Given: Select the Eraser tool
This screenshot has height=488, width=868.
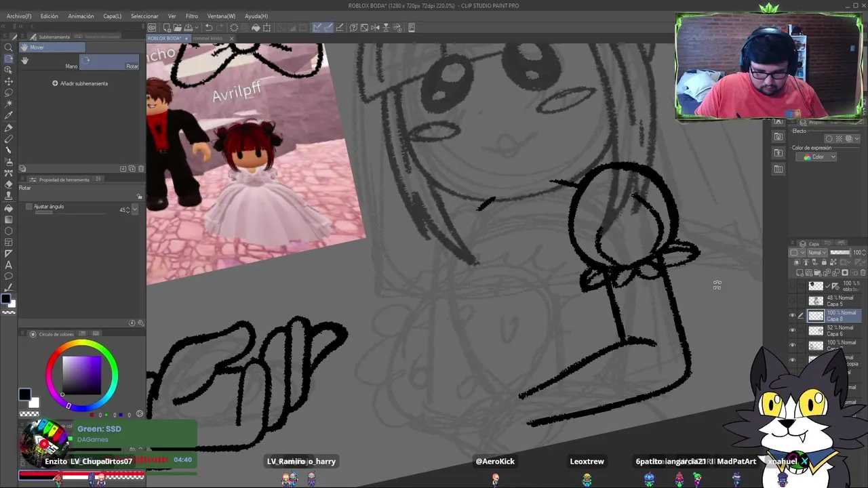Looking at the screenshot, I should 9,184.
